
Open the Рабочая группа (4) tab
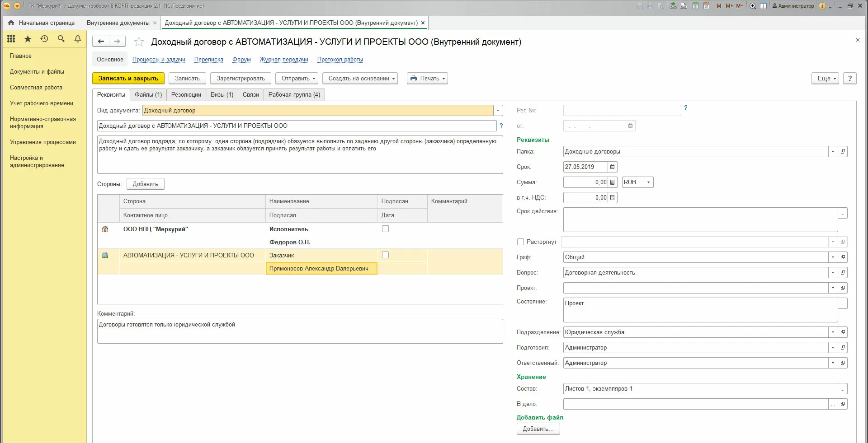click(x=294, y=95)
